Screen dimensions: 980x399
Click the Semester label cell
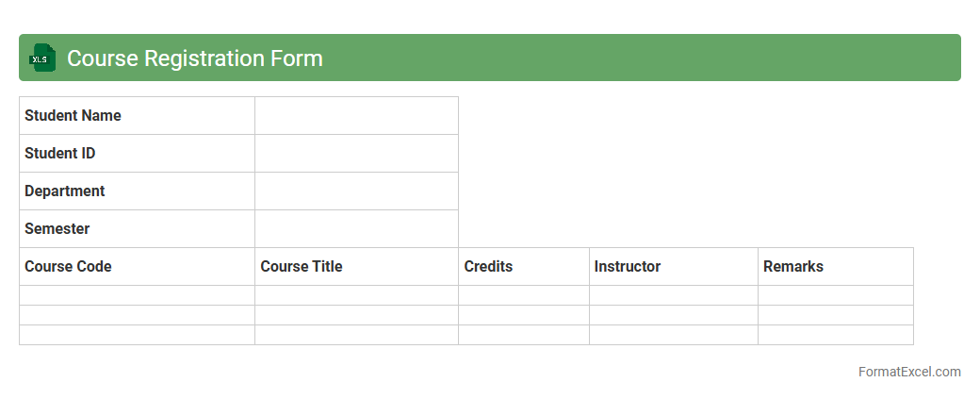(x=137, y=229)
